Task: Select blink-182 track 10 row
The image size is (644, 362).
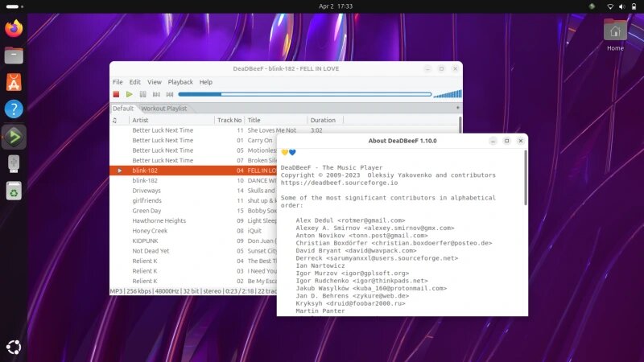Action: coord(193,180)
